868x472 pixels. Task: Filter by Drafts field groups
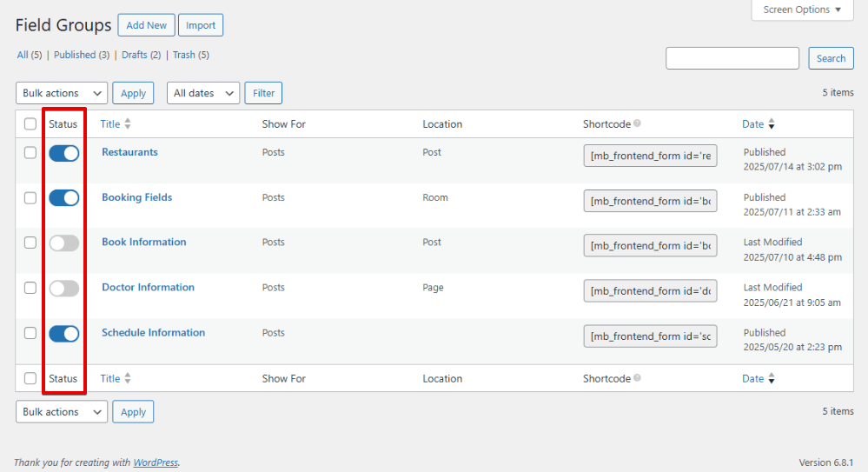pyautogui.click(x=135, y=55)
